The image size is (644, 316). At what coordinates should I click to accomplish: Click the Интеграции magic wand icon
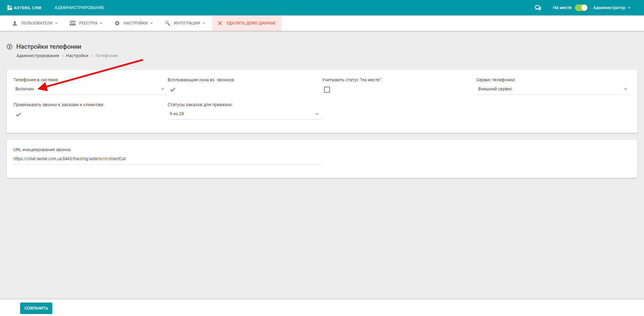(167, 23)
